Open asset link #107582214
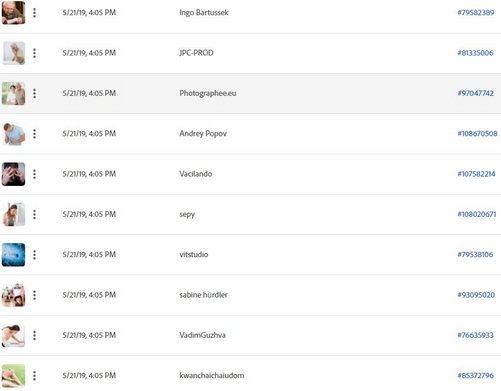The height and width of the screenshot is (391, 501). 476,174
